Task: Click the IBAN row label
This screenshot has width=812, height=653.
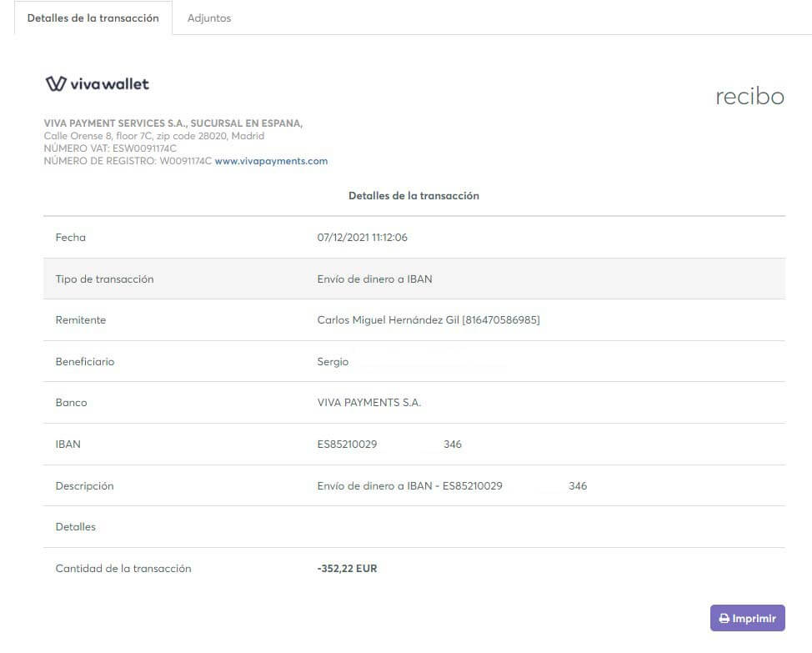Action: 68,445
